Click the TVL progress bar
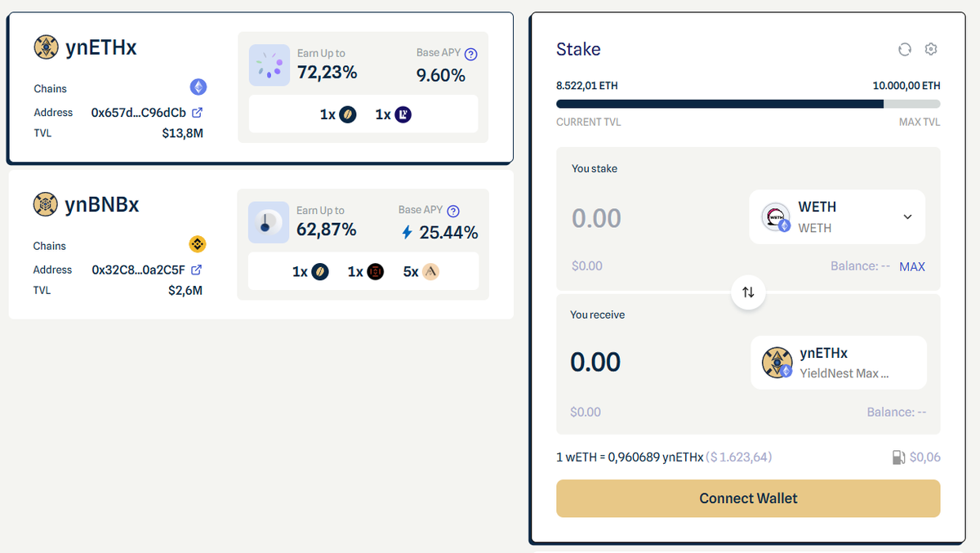 pyautogui.click(x=748, y=104)
